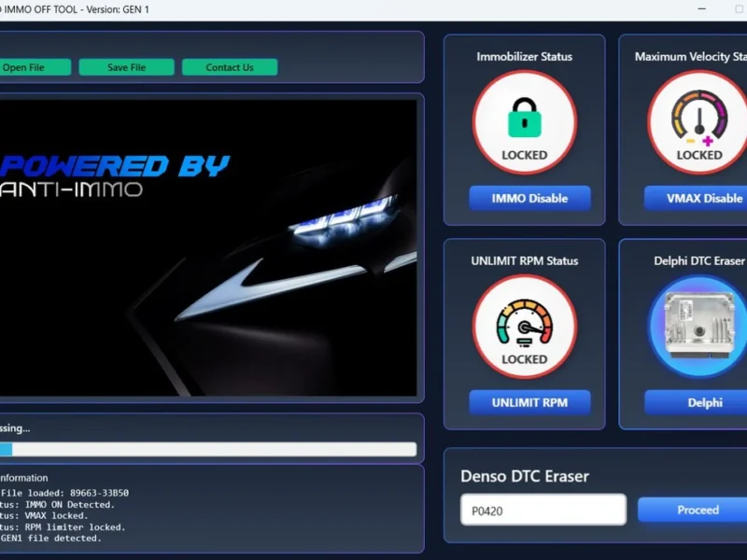
Task: Click the Denso DTC Eraser heading
Action: [524, 476]
